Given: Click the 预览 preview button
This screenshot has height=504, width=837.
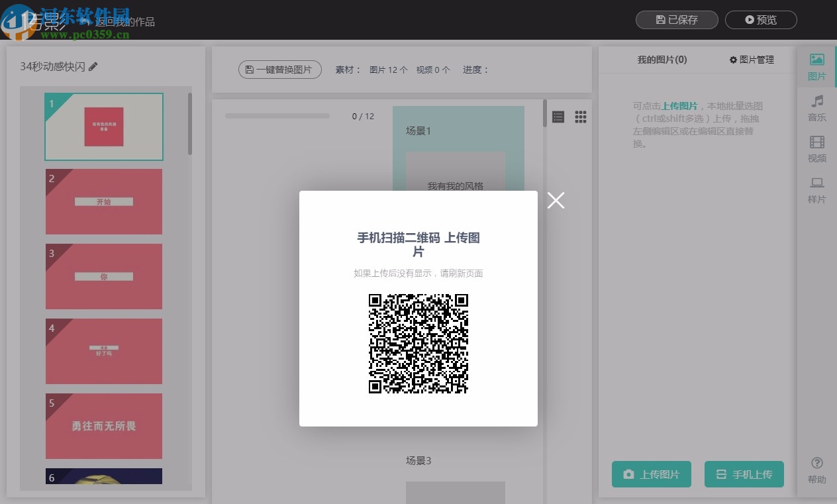Looking at the screenshot, I should [x=761, y=20].
